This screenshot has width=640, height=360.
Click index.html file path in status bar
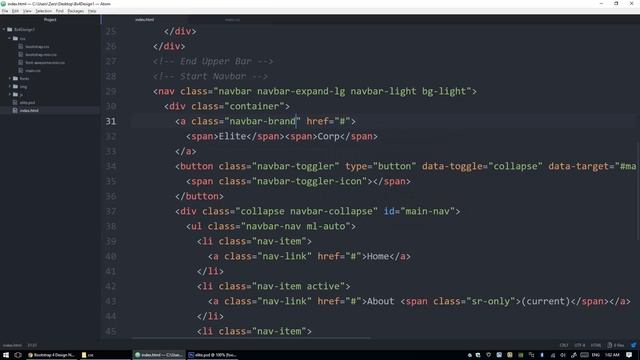12,345
